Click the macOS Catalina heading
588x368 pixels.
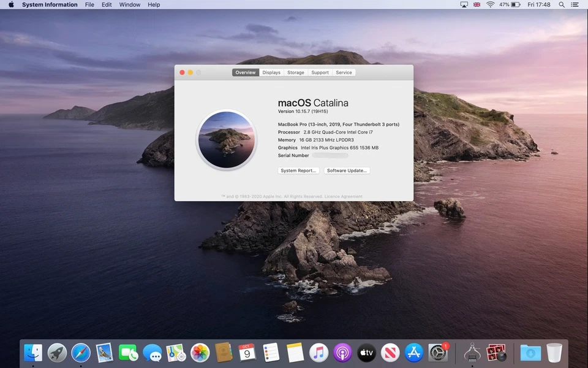(313, 103)
